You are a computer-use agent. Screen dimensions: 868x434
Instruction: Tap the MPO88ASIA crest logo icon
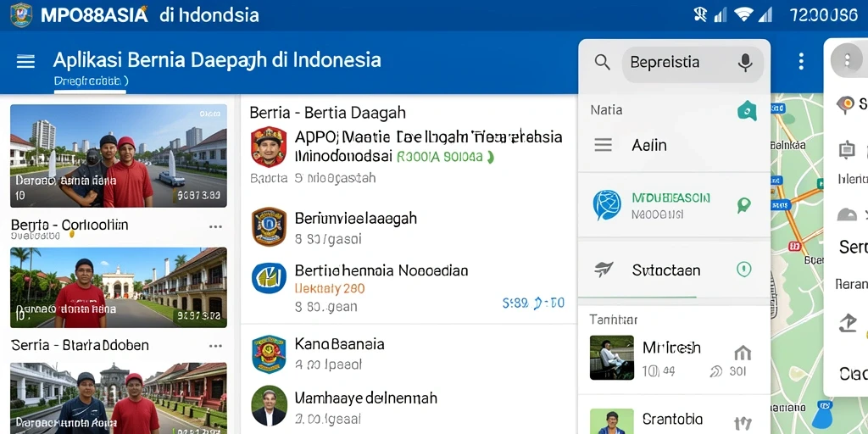21,15
